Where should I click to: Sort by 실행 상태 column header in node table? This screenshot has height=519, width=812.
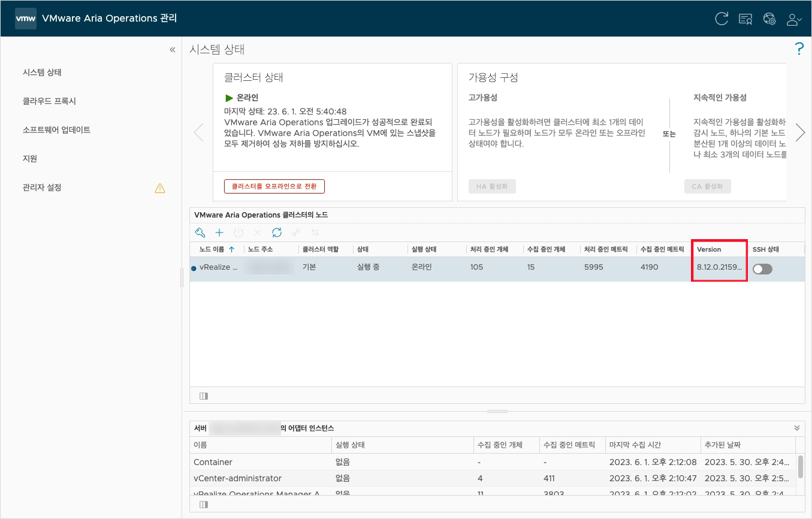point(424,249)
